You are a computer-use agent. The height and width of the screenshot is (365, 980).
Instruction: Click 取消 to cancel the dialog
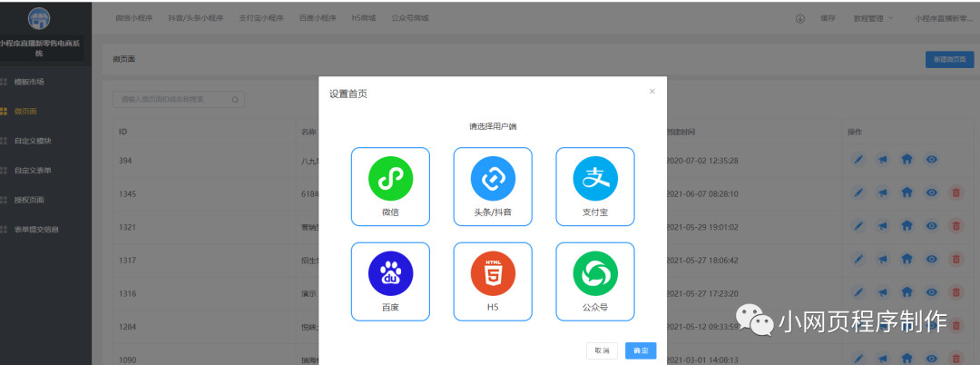[602, 350]
